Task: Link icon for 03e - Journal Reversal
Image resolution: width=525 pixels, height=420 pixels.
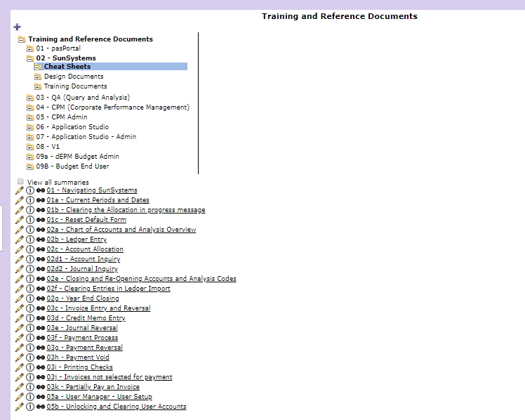Action: [x=41, y=328]
